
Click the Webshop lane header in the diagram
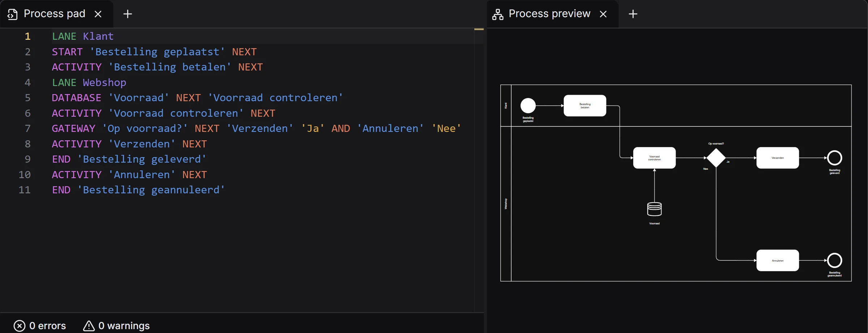(x=506, y=204)
